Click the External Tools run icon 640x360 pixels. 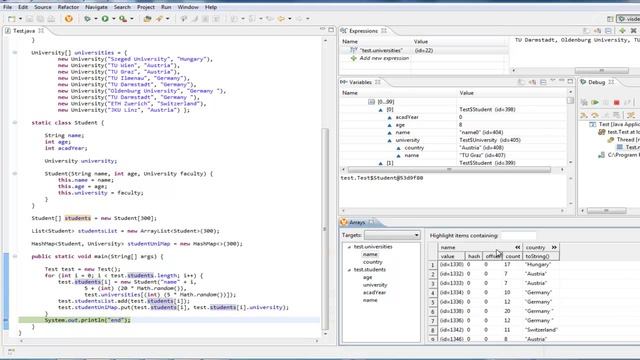tap(122, 19)
